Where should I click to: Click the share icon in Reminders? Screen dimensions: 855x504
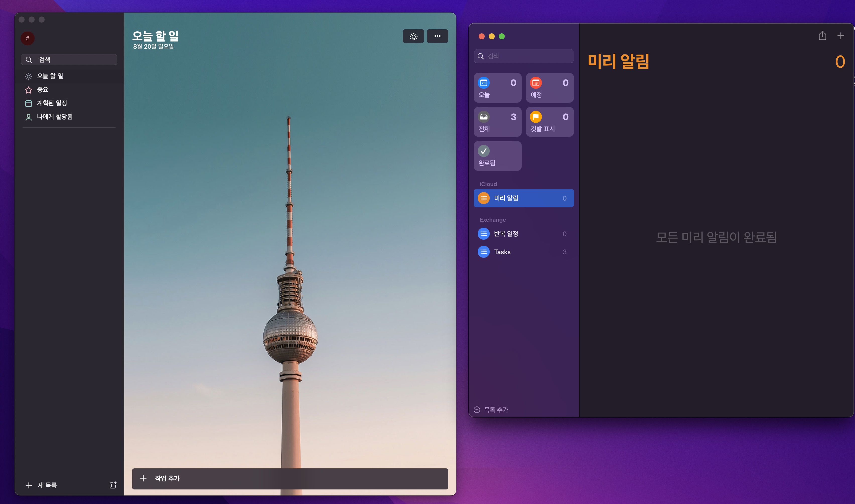(x=822, y=36)
